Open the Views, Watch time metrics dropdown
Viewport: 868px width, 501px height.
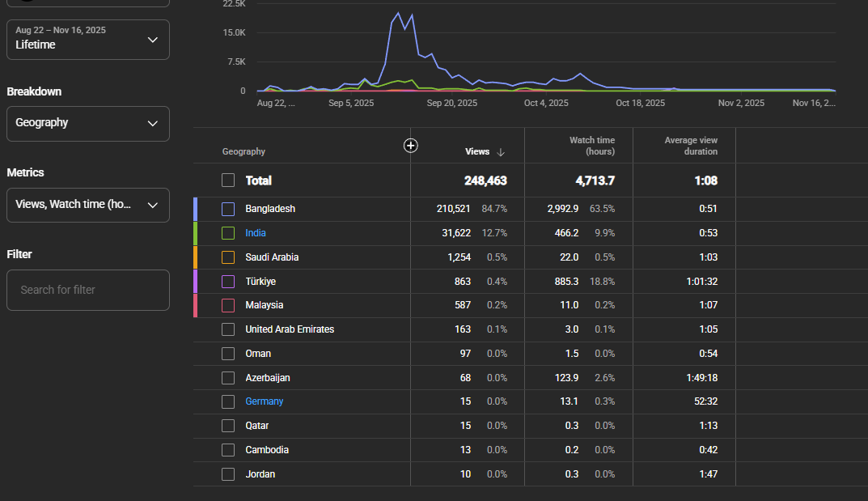point(88,205)
